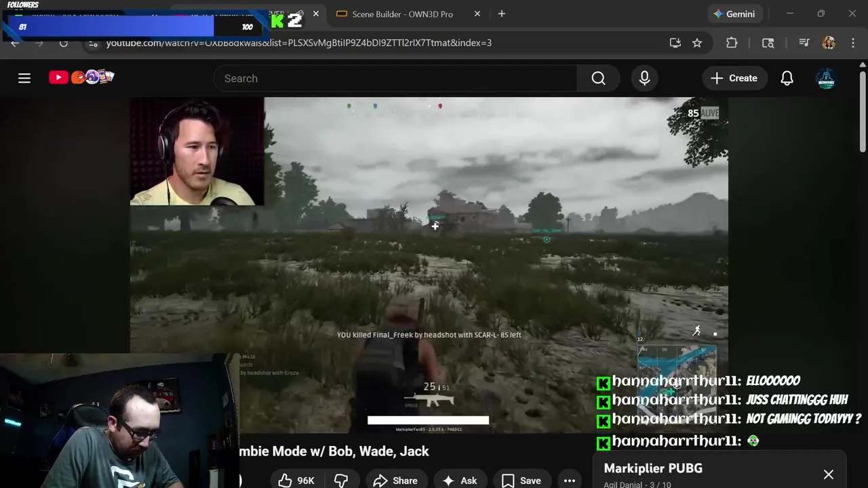Viewport: 868px width, 488px height.
Task: Close the partially hidden second browser tab
Action: pos(315,14)
